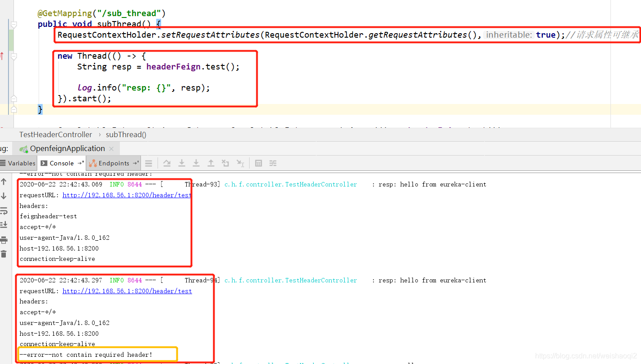Viewport: 641px width, 364px height.
Task: Click the Variables tab list icon
Action: [3, 163]
